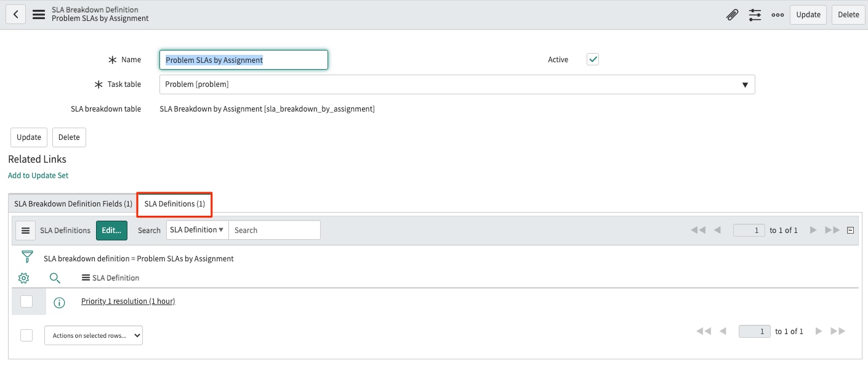Navigate back with the left arrow
The width and height of the screenshot is (868, 368).
tap(15, 14)
